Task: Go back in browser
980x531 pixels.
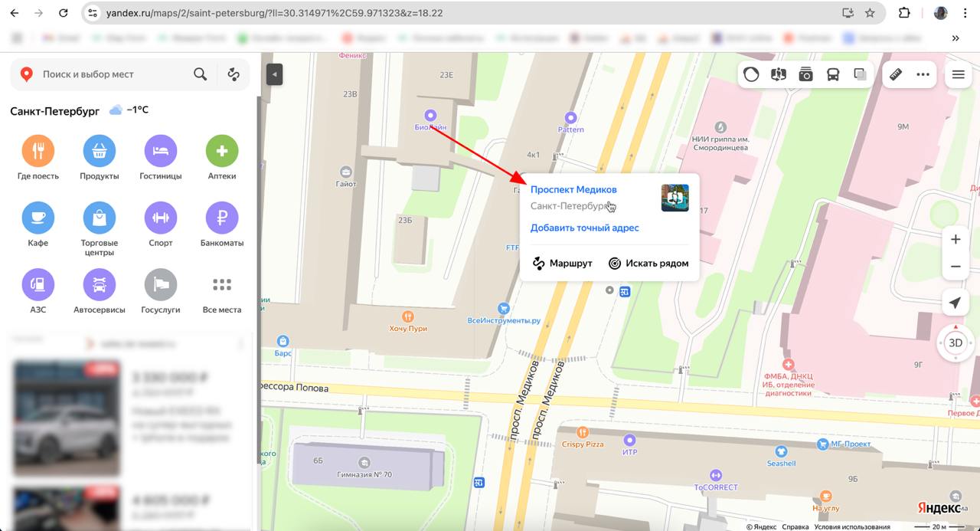Action: [x=14, y=13]
